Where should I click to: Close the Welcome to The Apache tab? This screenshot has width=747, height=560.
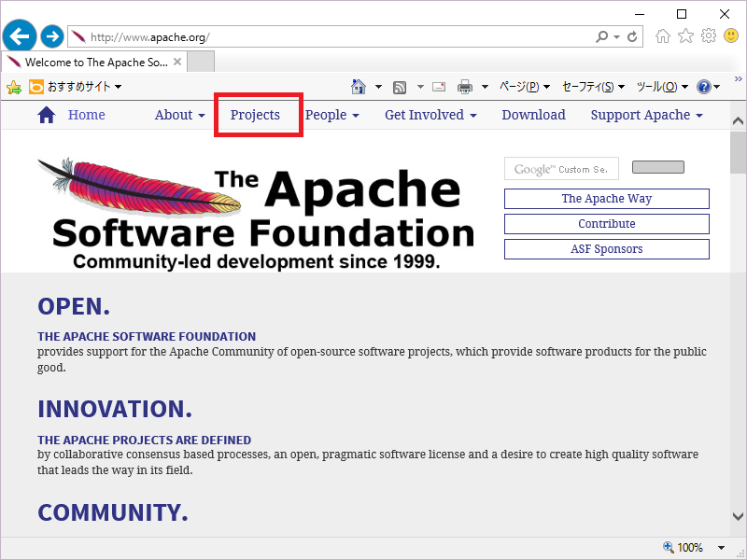pos(177,62)
